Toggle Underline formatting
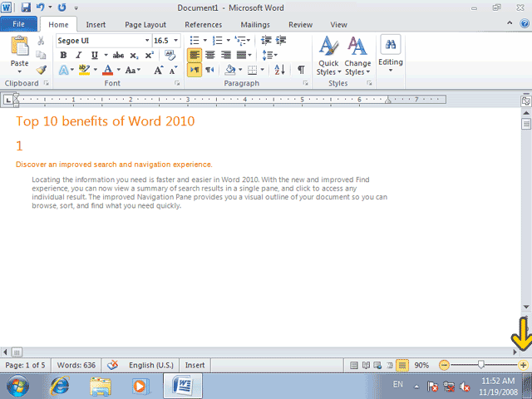Viewport: 532px width, 399px height. (x=94, y=56)
